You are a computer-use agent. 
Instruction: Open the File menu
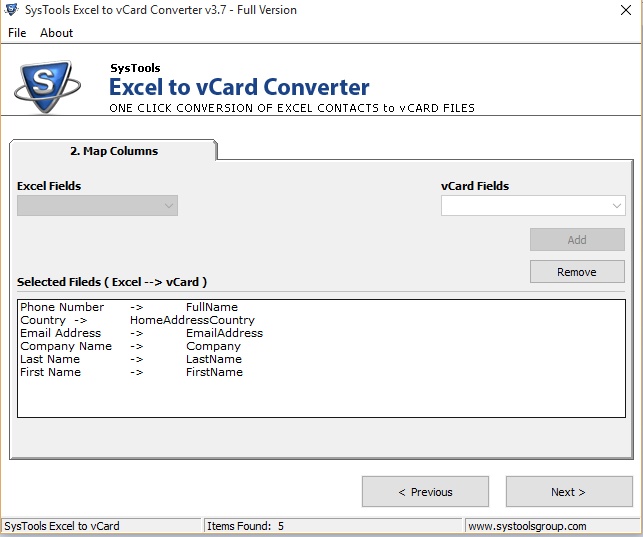point(17,33)
